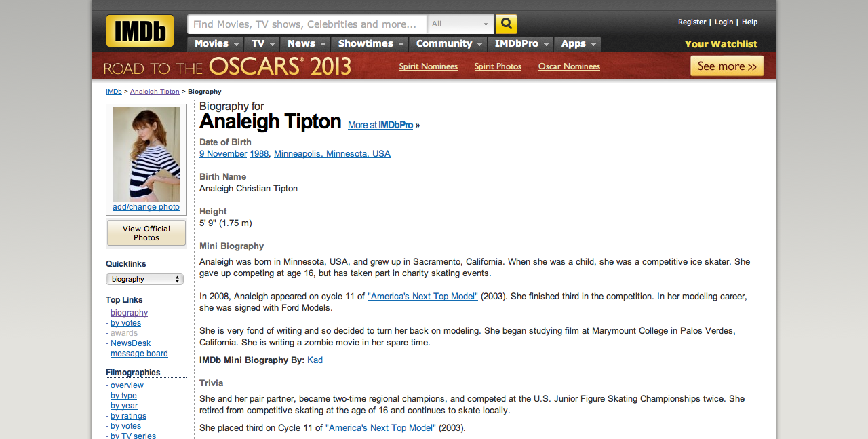This screenshot has width=868, height=439.
Task: Click the message board link
Action: tap(139, 354)
